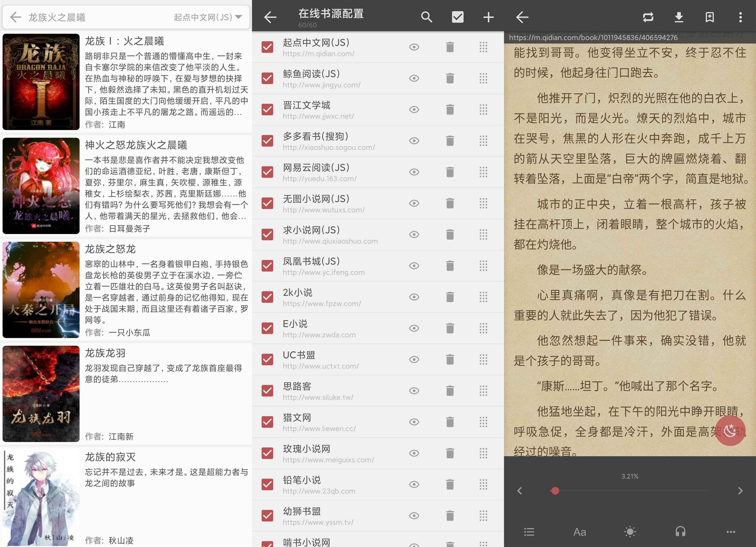
Task: Select the 思路客 source name
Action: point(297,386)
